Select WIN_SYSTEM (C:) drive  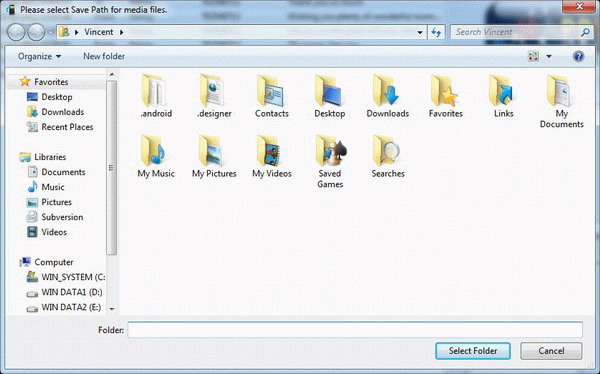pyautogui.click(x=65, y=277)
